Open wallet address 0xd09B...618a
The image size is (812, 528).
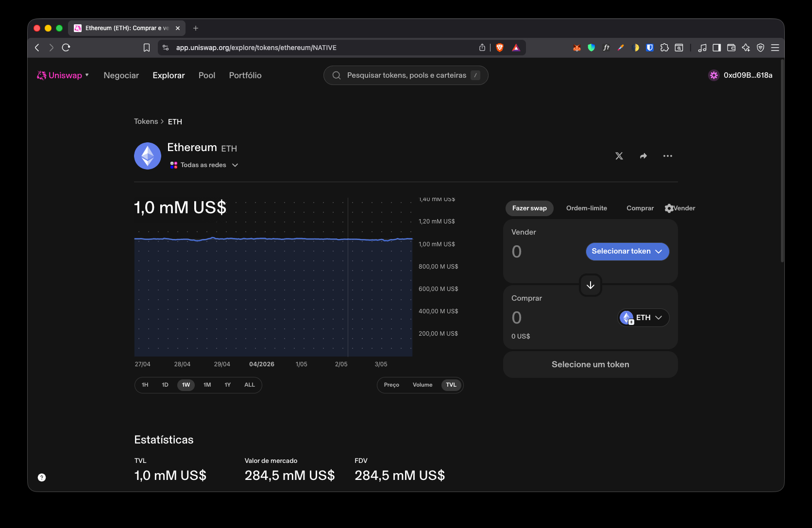748,75
